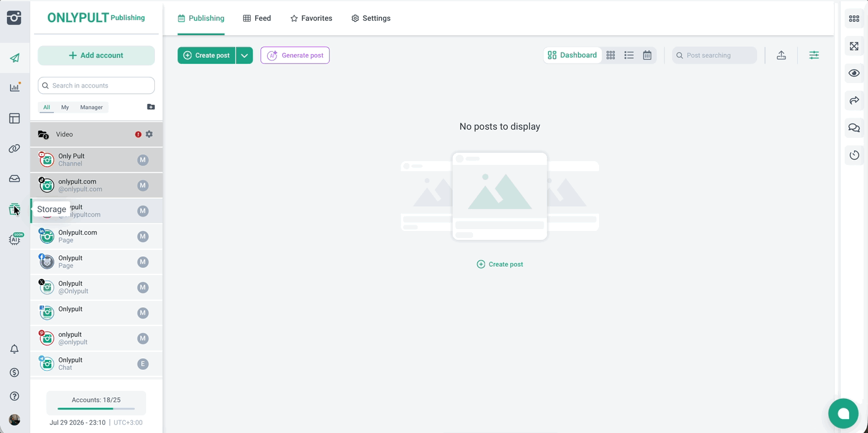This screenshot has width=868, height=433.
Task: Click the add-folder icon beside account filters
Action: [x=151, y=107]
